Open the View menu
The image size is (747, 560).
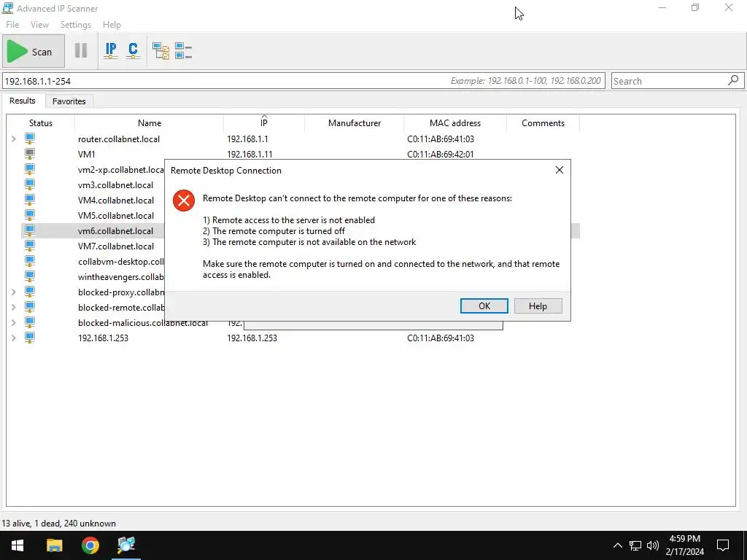(39, 24)
